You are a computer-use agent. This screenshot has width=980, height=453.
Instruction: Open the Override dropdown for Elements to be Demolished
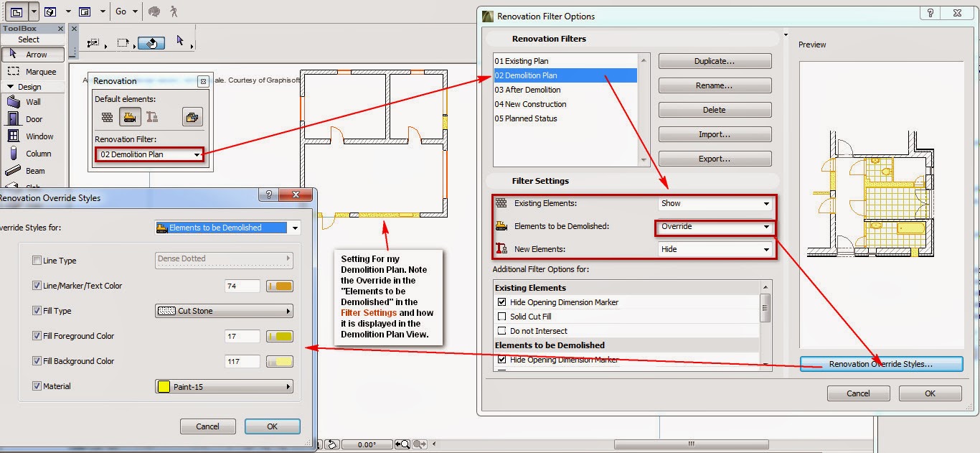[x=714, y=225]
